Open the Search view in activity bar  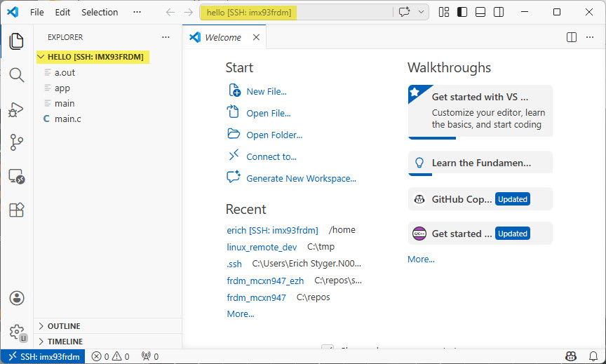pyautogui.click(x=16, y=75)
